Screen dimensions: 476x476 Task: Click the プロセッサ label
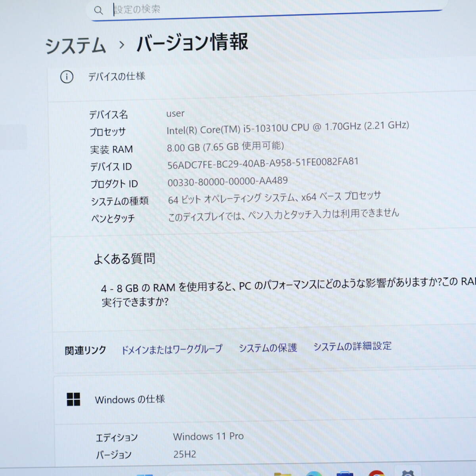pyautogui.click(x=107, y=132)
